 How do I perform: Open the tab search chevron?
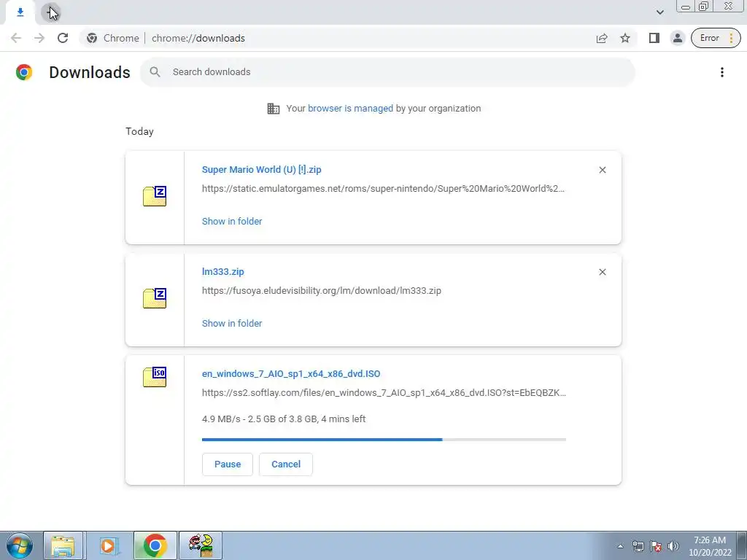(x=659, y=12)
